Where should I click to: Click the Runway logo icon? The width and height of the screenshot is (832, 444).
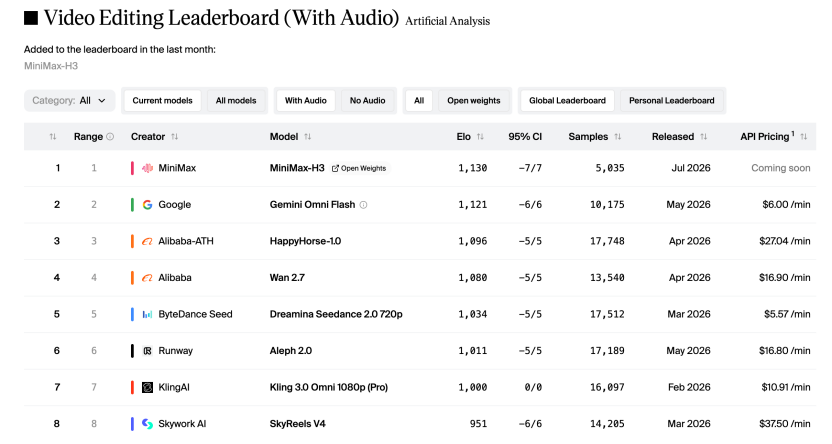[x=148, y=351]
